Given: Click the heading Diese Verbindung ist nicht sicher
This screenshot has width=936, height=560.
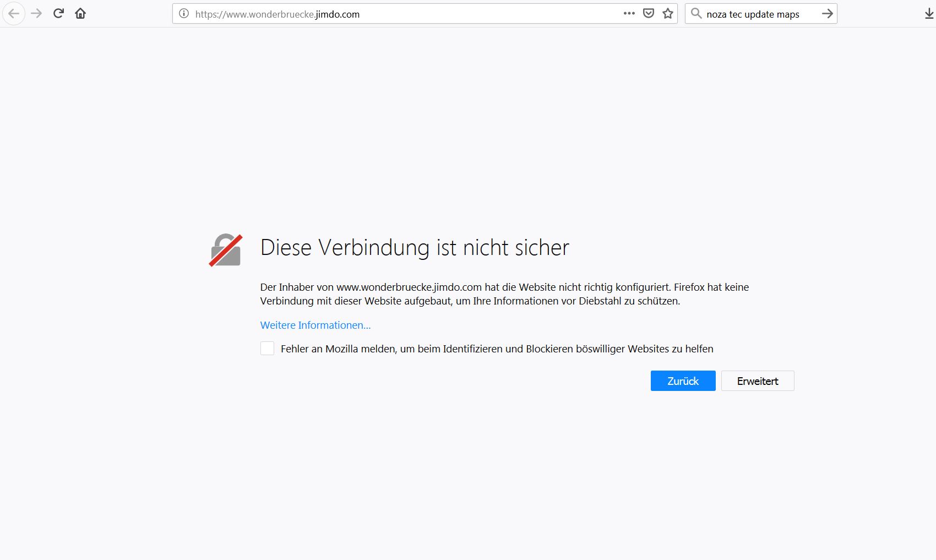Looking at the screenshot, I should [415, 248].
